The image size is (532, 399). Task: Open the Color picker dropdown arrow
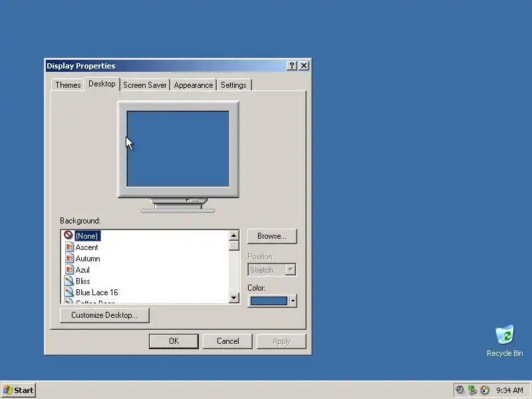coord(293,301)
